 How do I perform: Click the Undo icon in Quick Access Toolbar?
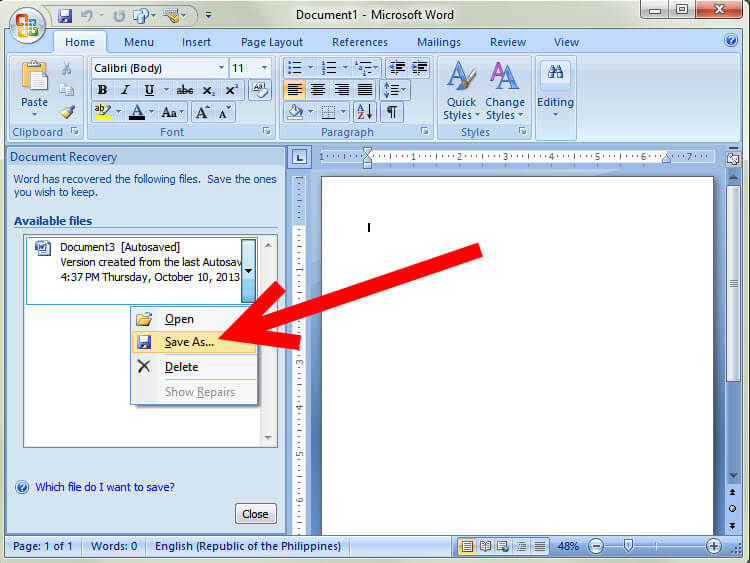tap(87, 16)
